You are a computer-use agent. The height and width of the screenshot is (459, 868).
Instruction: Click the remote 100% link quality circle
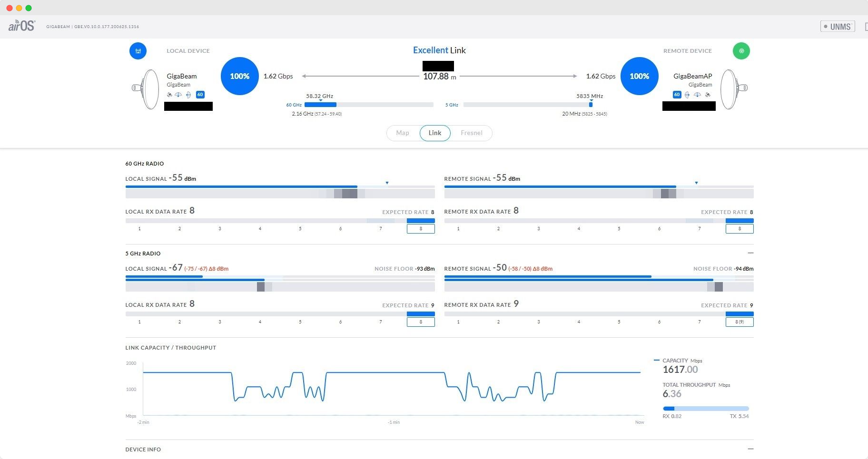[640, 76]
